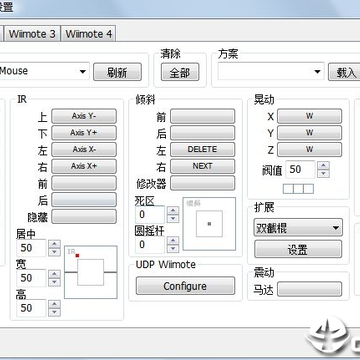Viewport: 360px width, 360px height.
Task: Open the Mouse device dropdown
Action: click(44, 71)
